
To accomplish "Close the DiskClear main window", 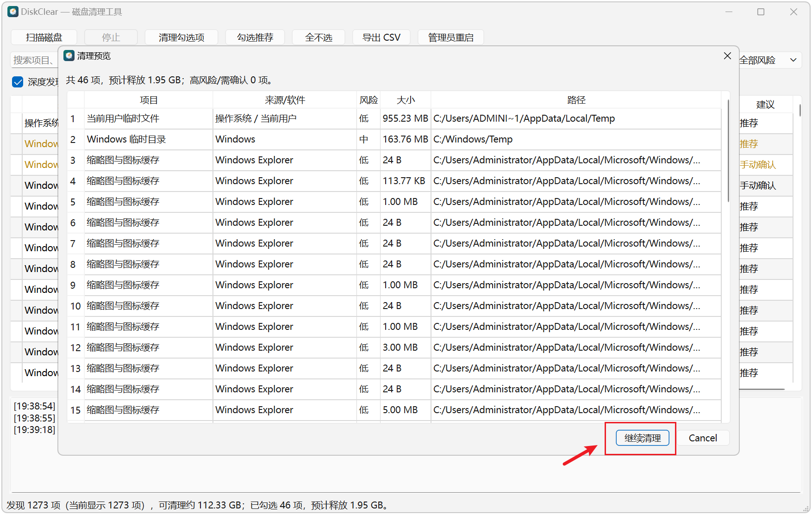I will (793, 12).
